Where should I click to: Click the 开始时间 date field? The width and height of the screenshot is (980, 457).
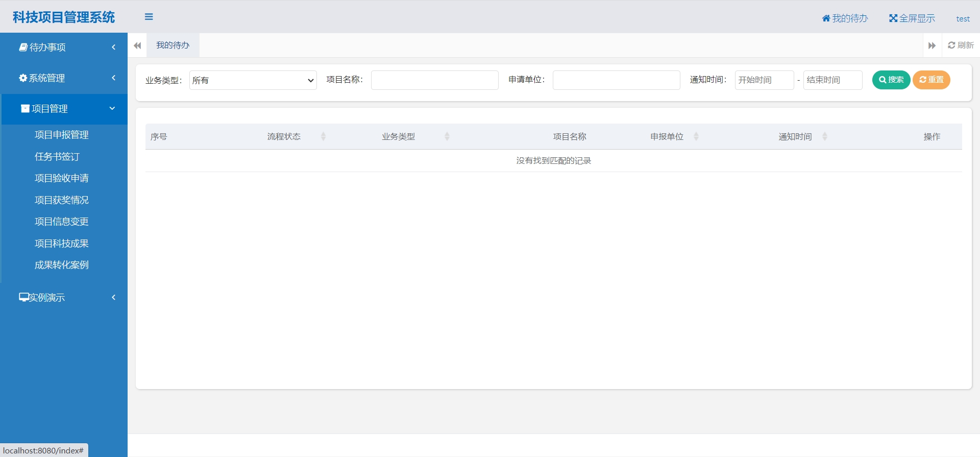(765, 80)
